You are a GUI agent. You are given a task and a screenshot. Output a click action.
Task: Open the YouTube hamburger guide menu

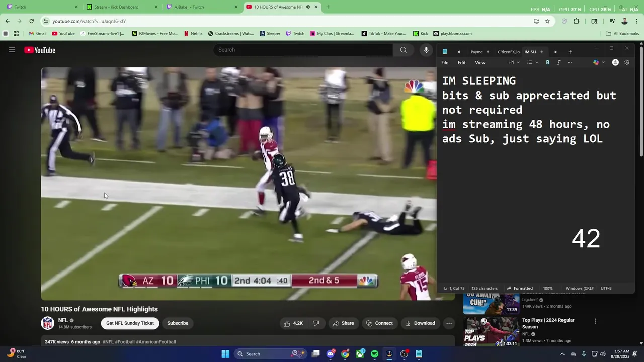click(12, 50)
